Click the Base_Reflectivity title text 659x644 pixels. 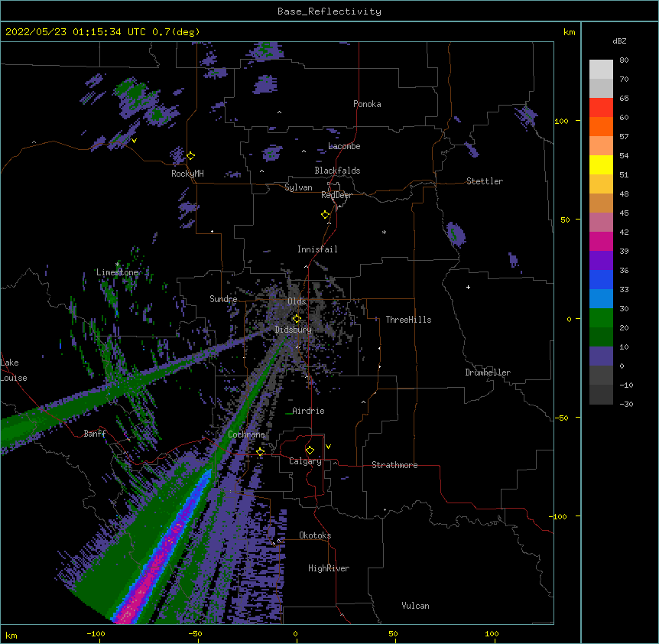click(x=329, y=11)
